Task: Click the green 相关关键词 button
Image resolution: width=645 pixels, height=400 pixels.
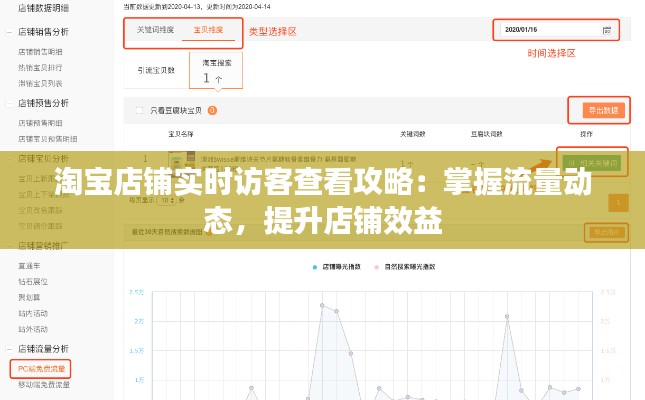Action: (x=593, y=162)
